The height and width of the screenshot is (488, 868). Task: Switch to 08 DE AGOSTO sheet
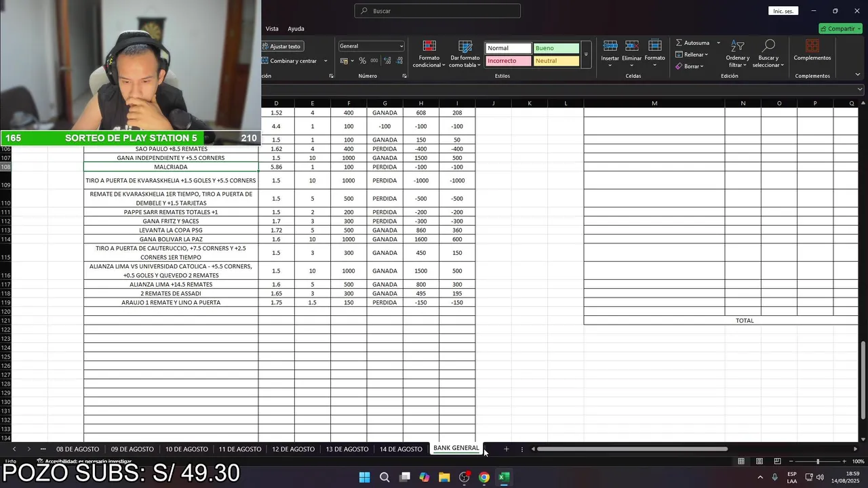tap(77, 449)
